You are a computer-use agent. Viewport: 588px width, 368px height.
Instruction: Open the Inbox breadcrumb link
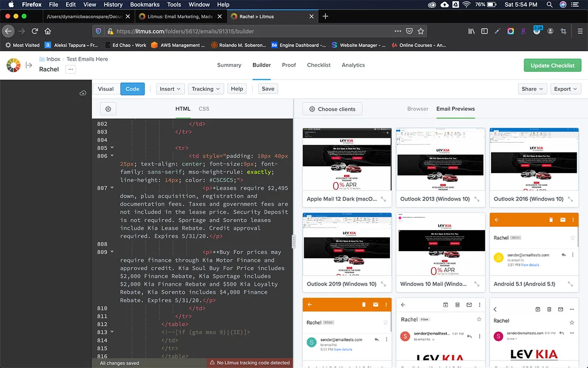coord(53,59)
